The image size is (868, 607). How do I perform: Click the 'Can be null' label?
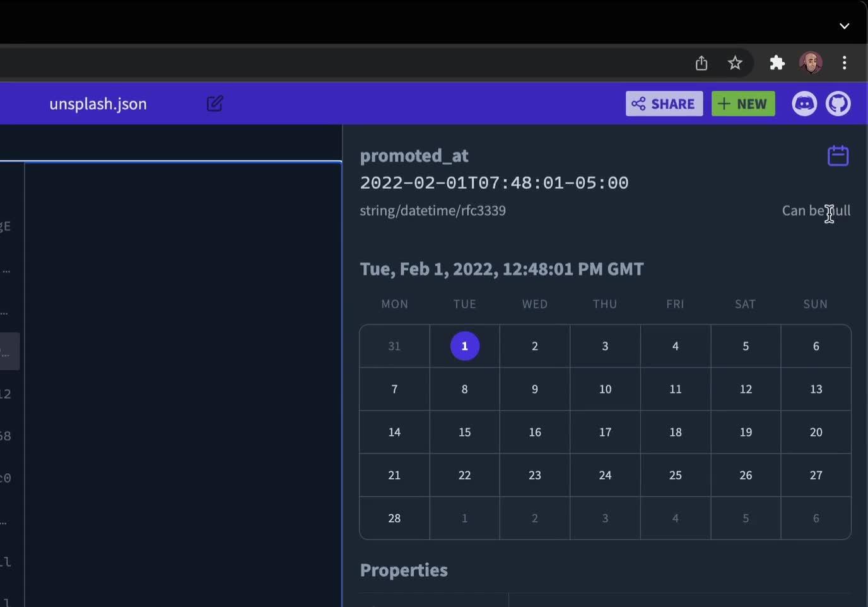pyautogui.click(x=816, y=211)
